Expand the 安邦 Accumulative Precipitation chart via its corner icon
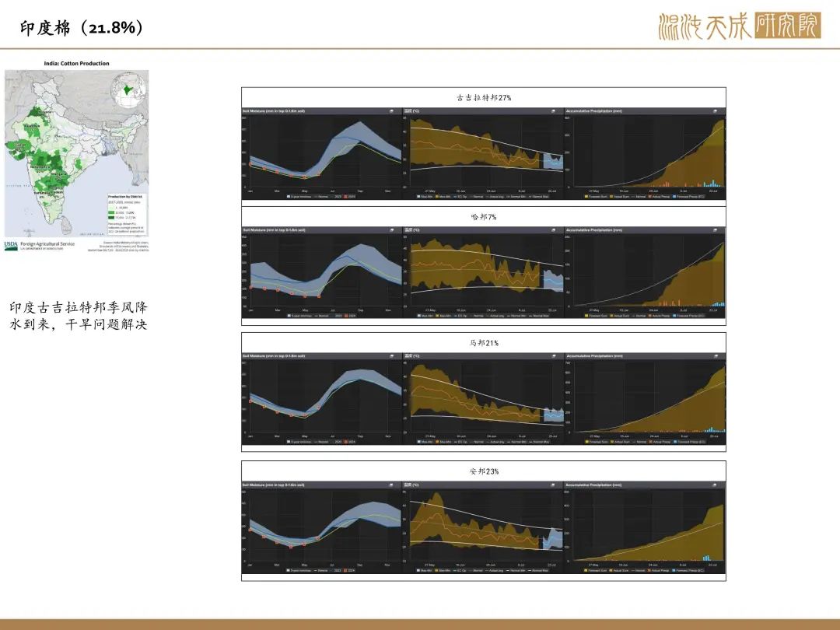840x630 pixels. coord(716,485)
